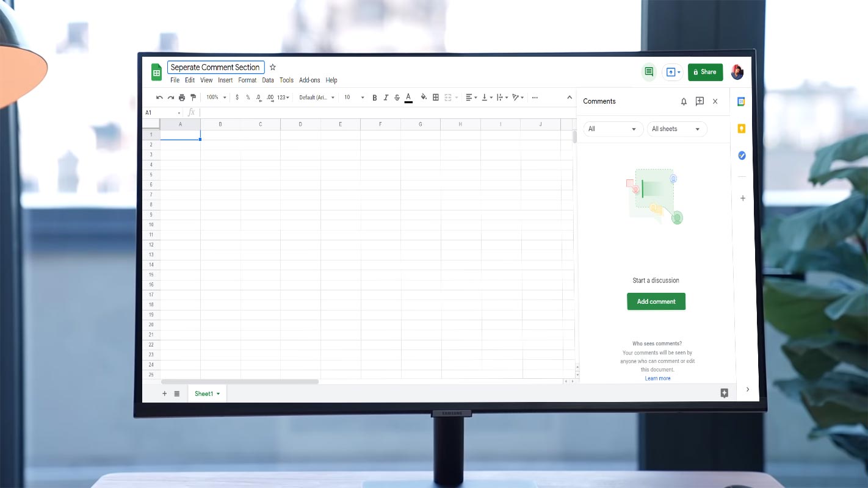Screen dimensions: 868x488
Task: Select the Sheet1 tab
Action: click(207, 393)
